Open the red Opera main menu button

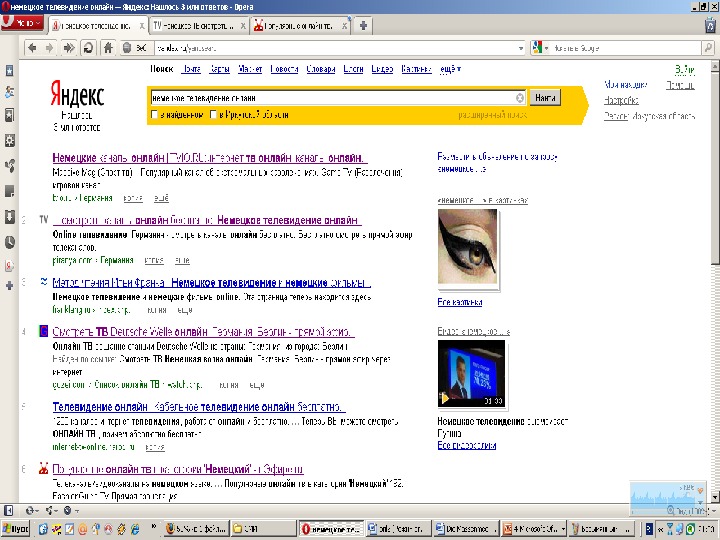tap(22, 22)
